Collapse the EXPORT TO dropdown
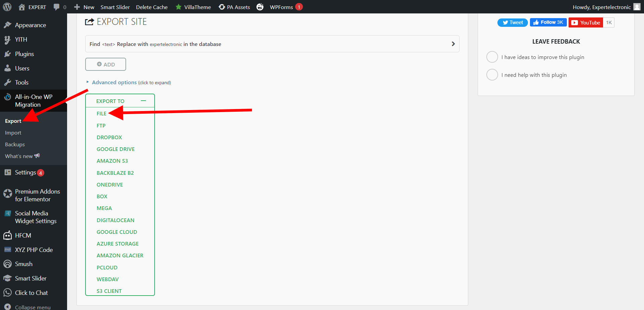 [x=143, y=101]
